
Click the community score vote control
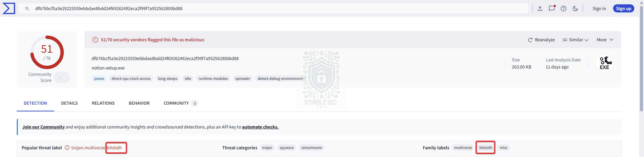(62, 77)
